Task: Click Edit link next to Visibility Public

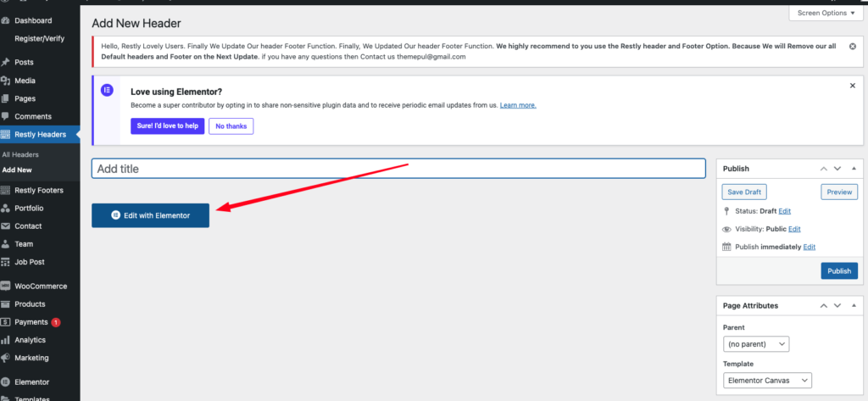Action: click(794, 229)
